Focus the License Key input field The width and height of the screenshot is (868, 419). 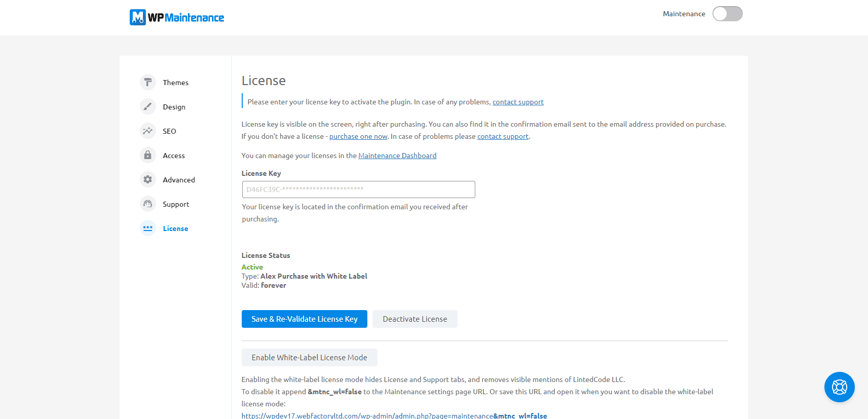358,189
